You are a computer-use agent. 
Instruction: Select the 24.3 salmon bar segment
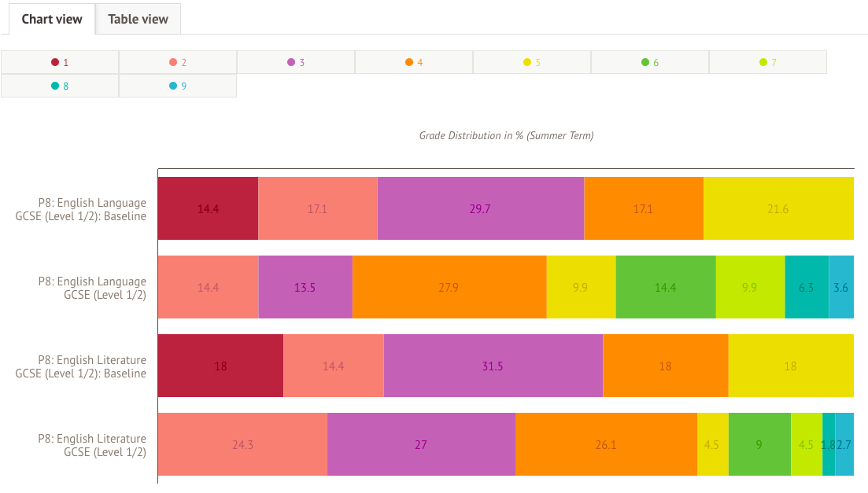[x=242, y=444]
